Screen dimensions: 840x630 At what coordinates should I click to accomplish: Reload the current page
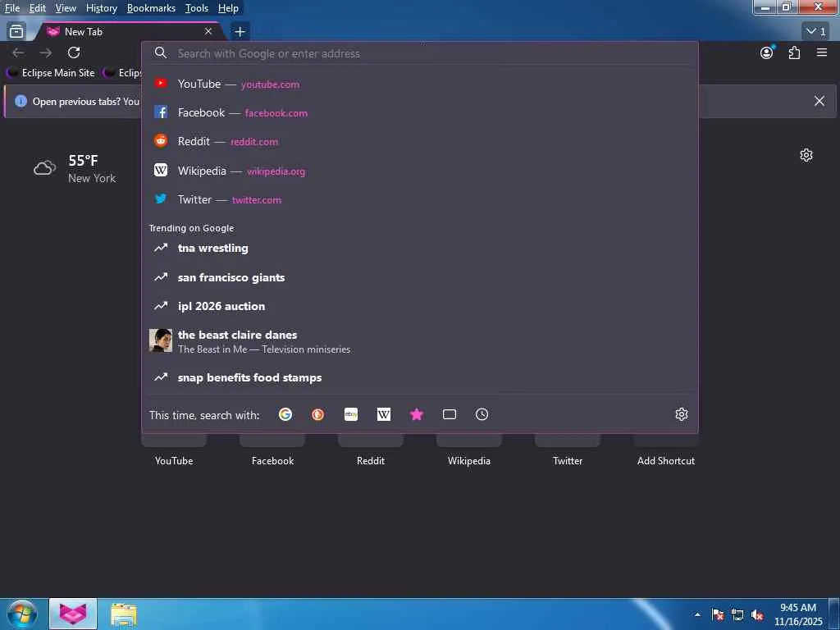tap(74, 52)
